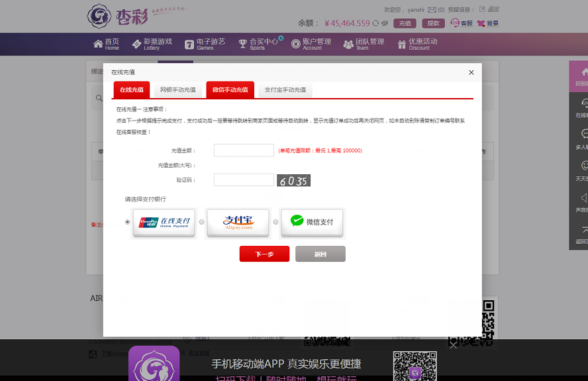Select the 微信支付 radio button
The height and width of the screenshot is (381, 588).
point(276,222)
